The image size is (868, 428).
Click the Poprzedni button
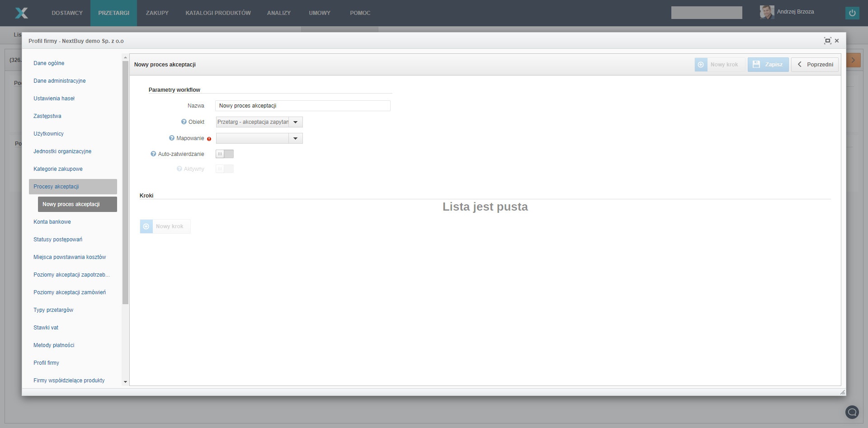pyautogui.click(x=815, y=65)
